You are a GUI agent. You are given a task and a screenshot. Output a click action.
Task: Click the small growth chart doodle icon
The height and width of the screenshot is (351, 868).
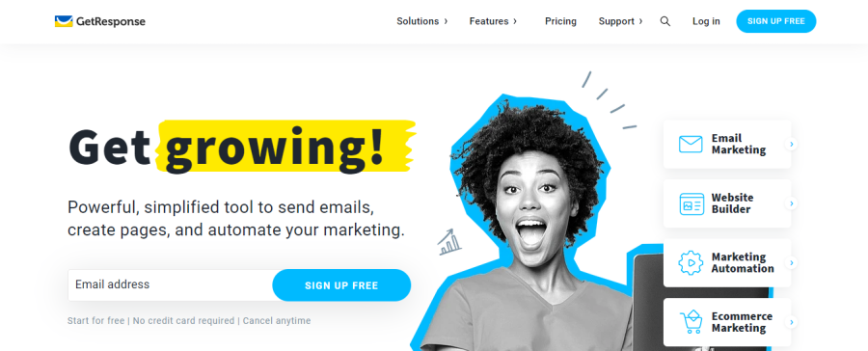click(x=448, y=242)
